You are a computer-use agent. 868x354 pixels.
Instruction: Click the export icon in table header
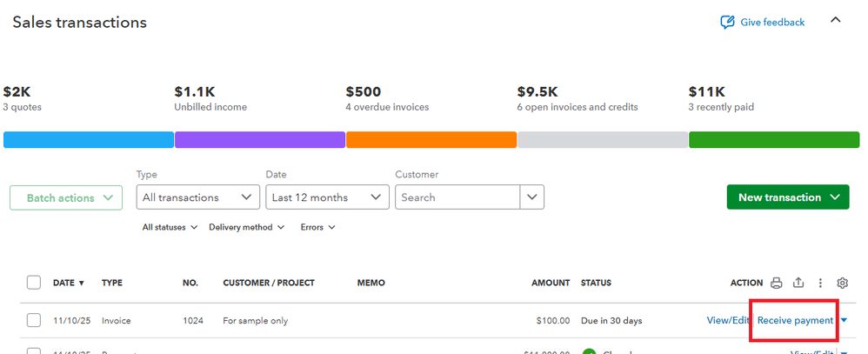coord(798,283)
